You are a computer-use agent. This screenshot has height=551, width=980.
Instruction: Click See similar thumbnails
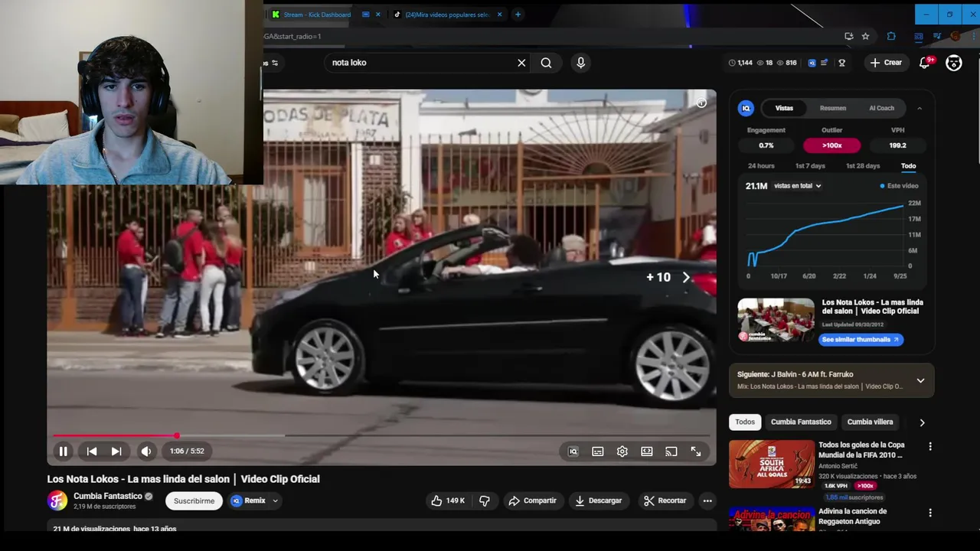pyautogui.click(x=861, y=340)
